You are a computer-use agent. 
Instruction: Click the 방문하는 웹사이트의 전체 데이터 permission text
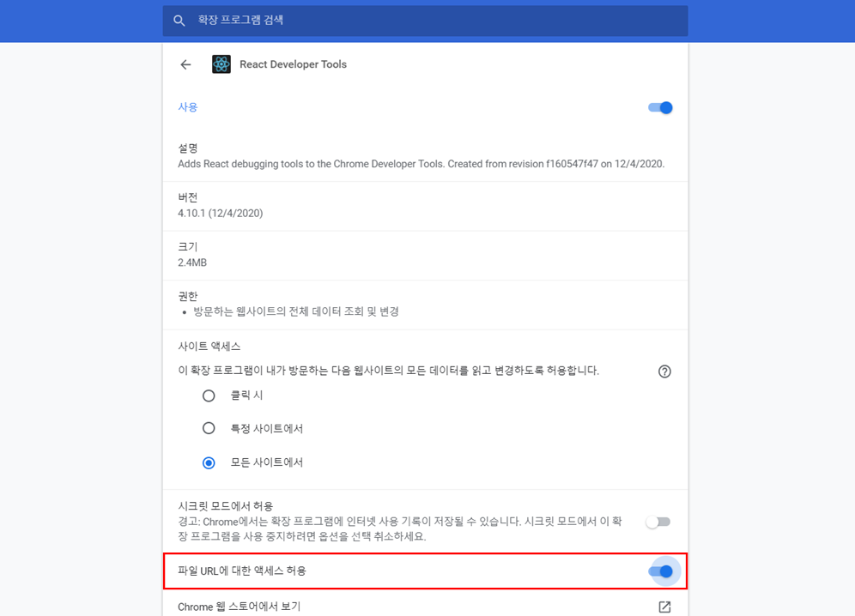[296, 311]
